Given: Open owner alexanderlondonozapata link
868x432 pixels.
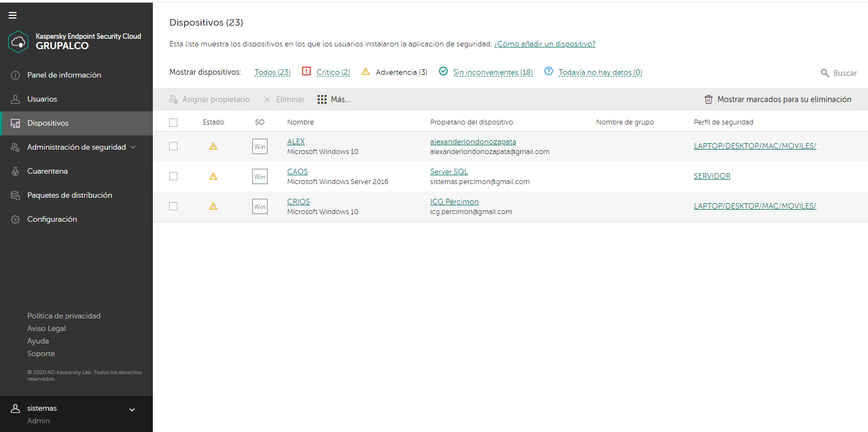Looking at the screenshot, I should pos(473,141).
